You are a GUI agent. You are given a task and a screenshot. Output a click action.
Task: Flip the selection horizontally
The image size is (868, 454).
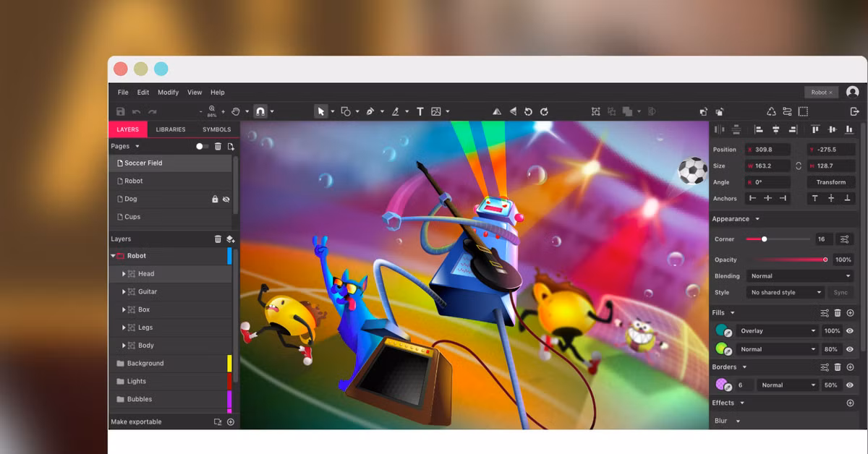[498, 111]
